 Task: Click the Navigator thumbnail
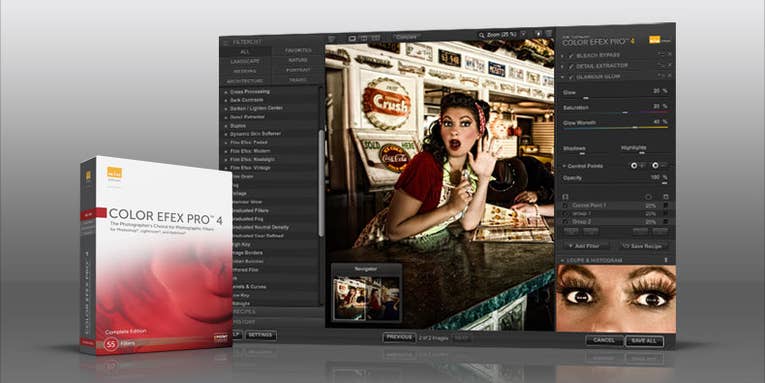pyautogui.click(x=366, y=298)
